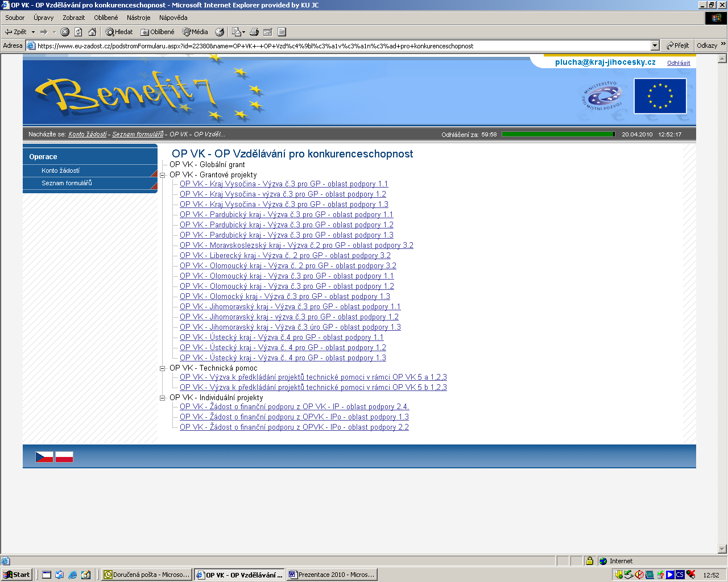Click the History clock toolbar icon
Image resolution: width=728 pixels, height=582 pixels.
(x=220, y=32)
